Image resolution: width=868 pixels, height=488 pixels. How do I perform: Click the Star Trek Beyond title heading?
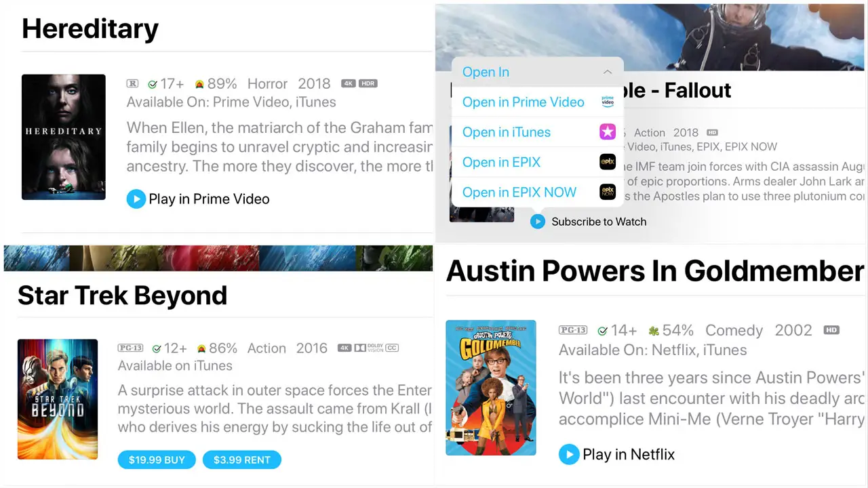coord(122,296)
